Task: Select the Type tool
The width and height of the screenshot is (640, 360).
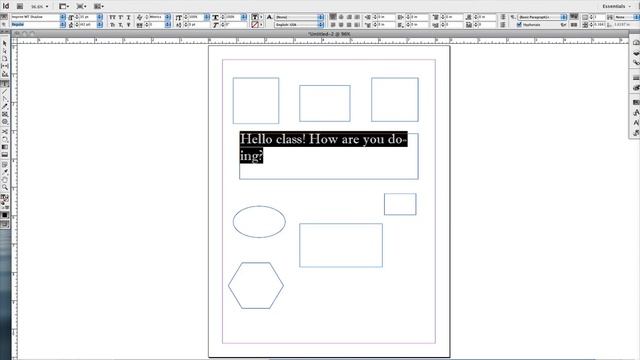Action: (4, 83)
